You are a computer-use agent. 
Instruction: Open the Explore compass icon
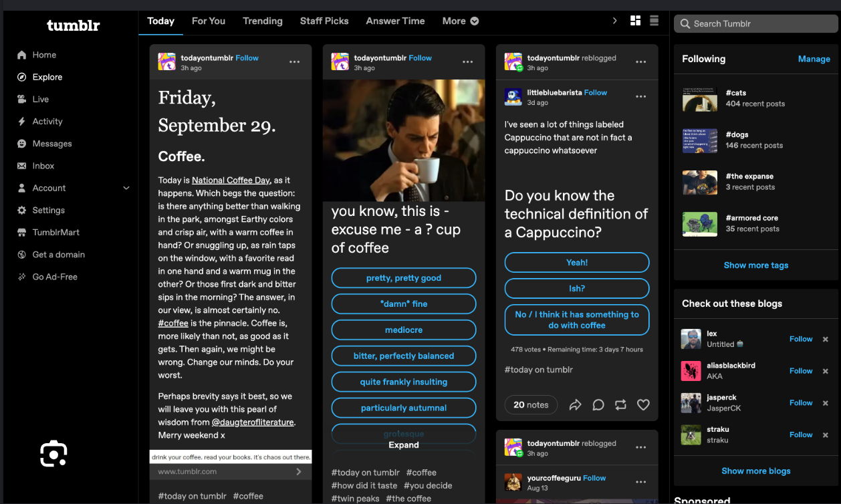21,77
